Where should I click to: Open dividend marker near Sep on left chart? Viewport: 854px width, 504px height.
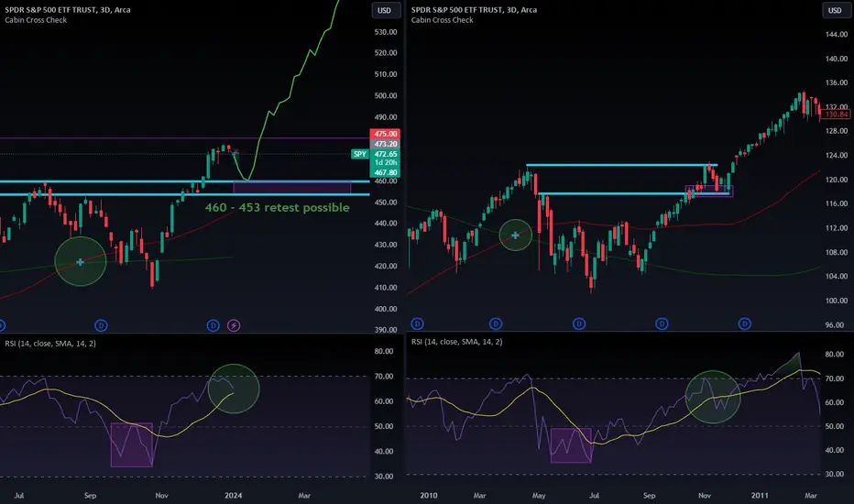pyautogui.click(x=101, y=326)
